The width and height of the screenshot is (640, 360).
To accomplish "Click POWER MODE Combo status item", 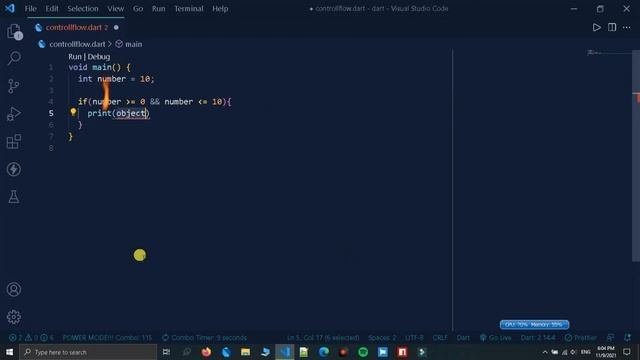I will point(107,338).
